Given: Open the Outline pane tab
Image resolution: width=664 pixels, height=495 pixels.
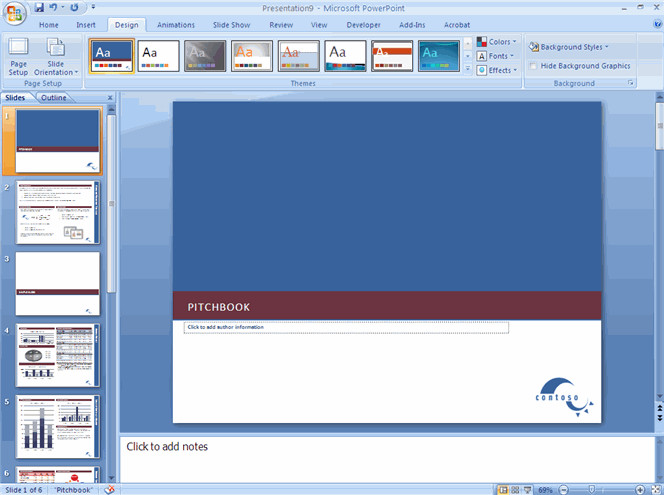Looking at the screenshot, I should (x=53, y=98).
